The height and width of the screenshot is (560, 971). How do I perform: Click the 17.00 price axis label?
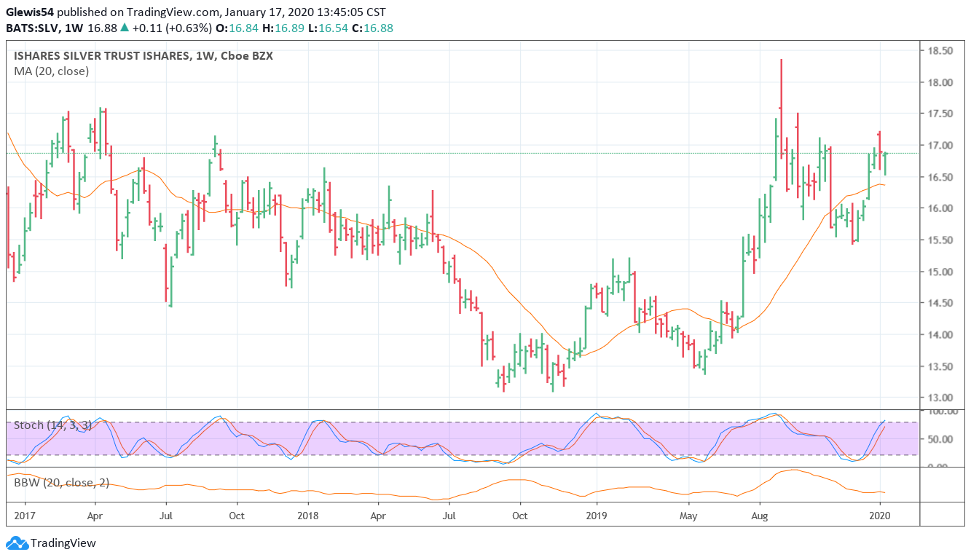pyautogui.click(x=940, y=146)
